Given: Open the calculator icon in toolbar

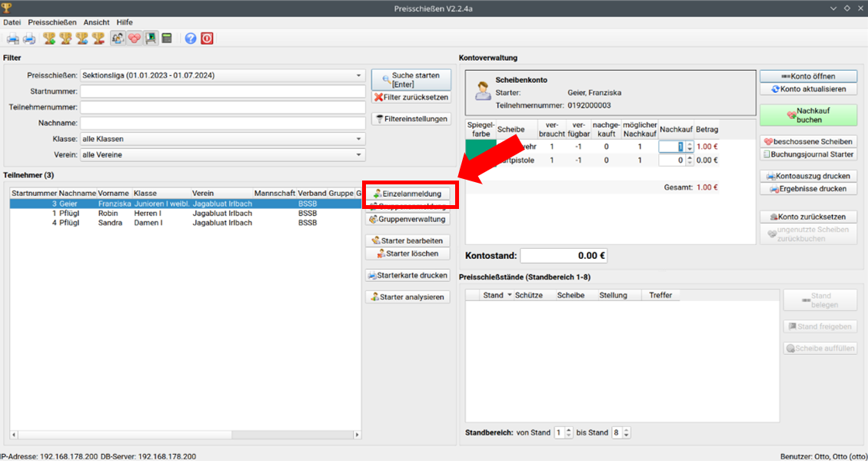Looking at the screenshot, I should coord(167,38).
